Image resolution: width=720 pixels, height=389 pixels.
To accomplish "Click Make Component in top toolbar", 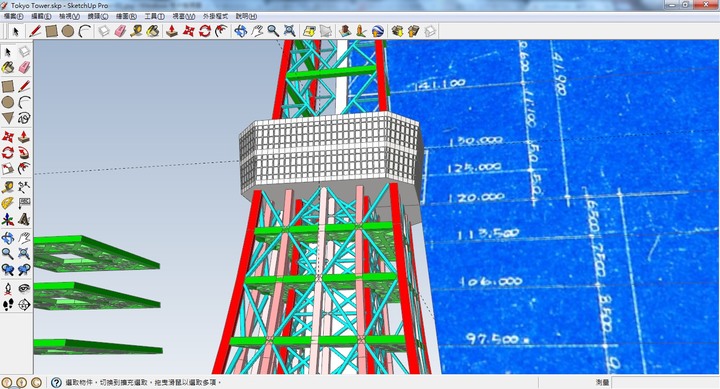I will [x=104, y=31].
